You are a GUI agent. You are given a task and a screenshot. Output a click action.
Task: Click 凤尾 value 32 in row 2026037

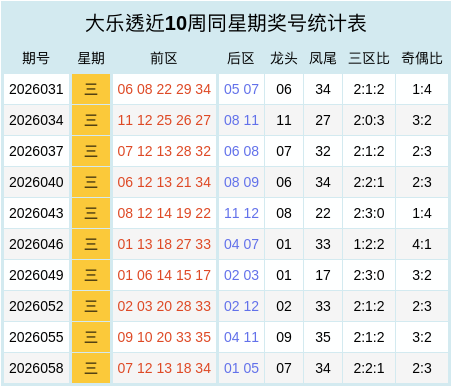pos(323,151)
